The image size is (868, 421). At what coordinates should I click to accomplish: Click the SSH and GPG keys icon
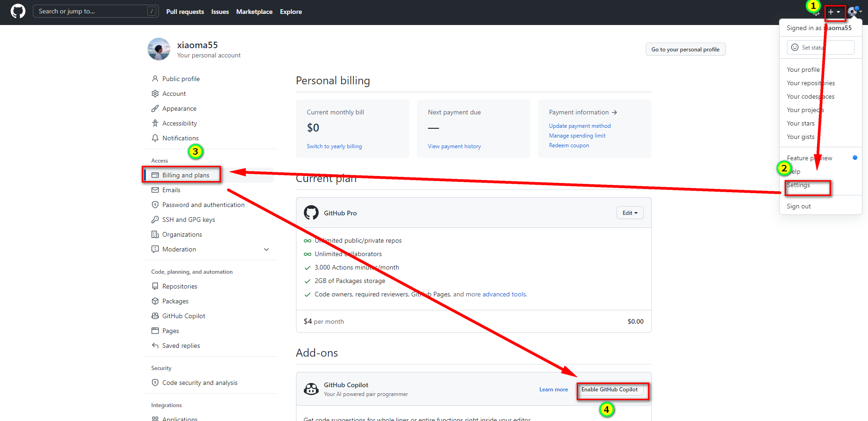[x=155, y=220]
